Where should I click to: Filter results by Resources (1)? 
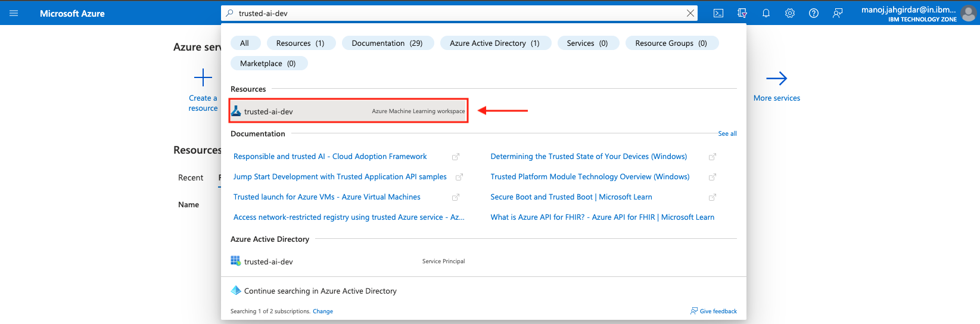pos(301,43)
